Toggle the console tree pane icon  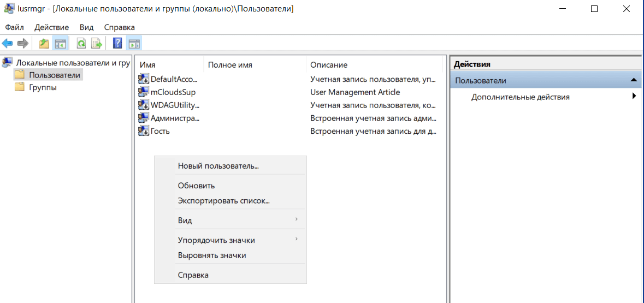pos(60,43)
